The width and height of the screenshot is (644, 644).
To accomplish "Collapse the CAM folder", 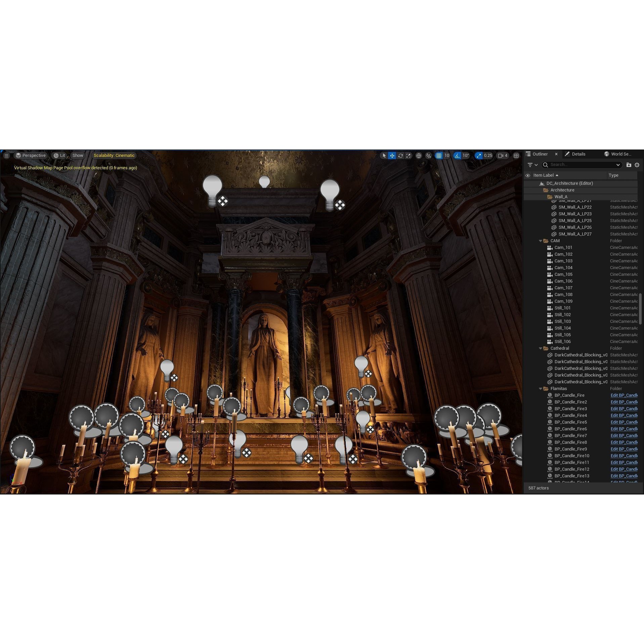I will [x=541, y=241].
